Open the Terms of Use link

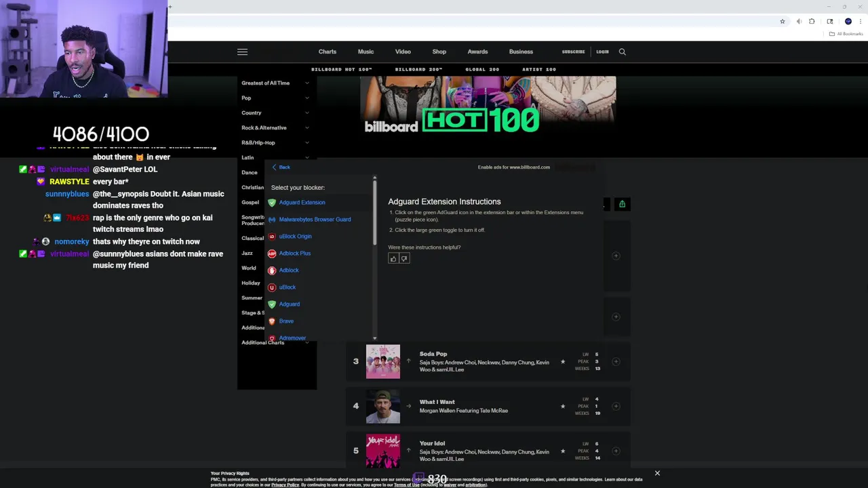(406, 485)
